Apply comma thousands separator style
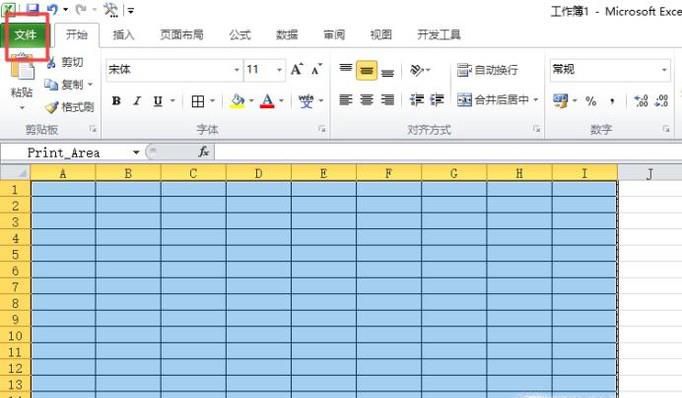This screenshot has height=398, width=682. (x=612, y=101)
